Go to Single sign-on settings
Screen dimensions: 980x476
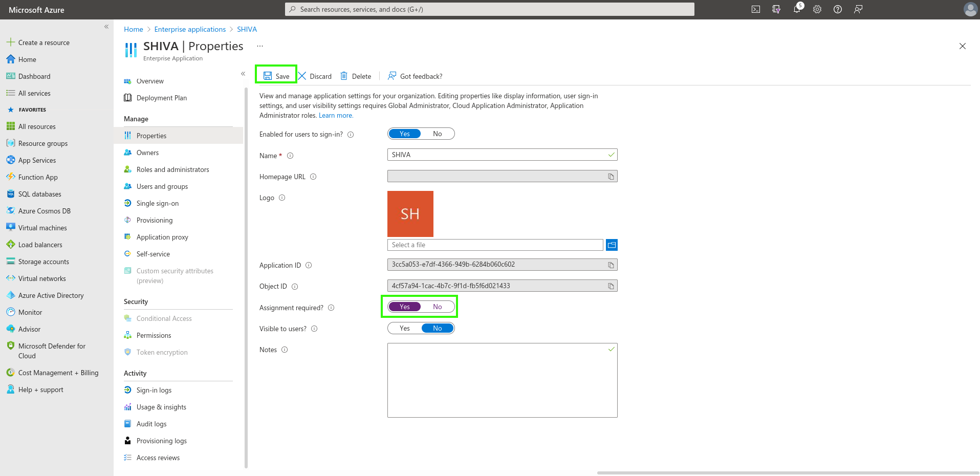(x=157, y=203)
